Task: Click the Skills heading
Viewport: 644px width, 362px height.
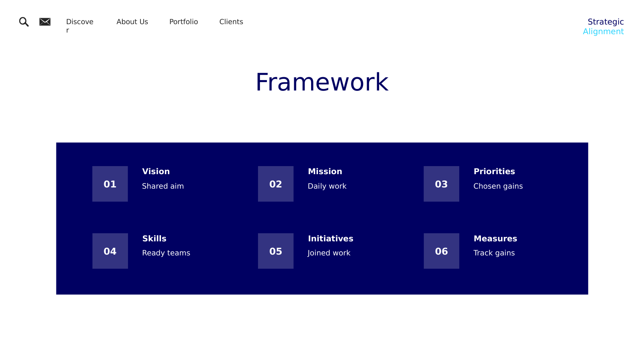Action: [x=154, y=239]
